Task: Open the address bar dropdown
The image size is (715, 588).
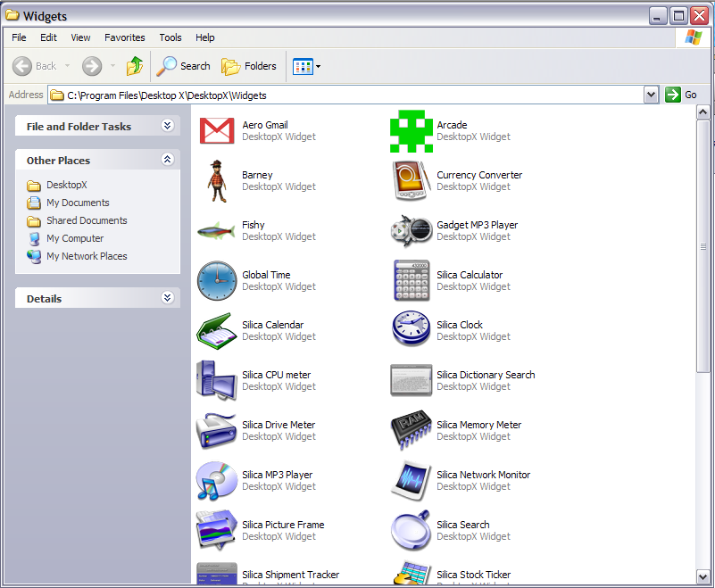Action: point(651,95)
